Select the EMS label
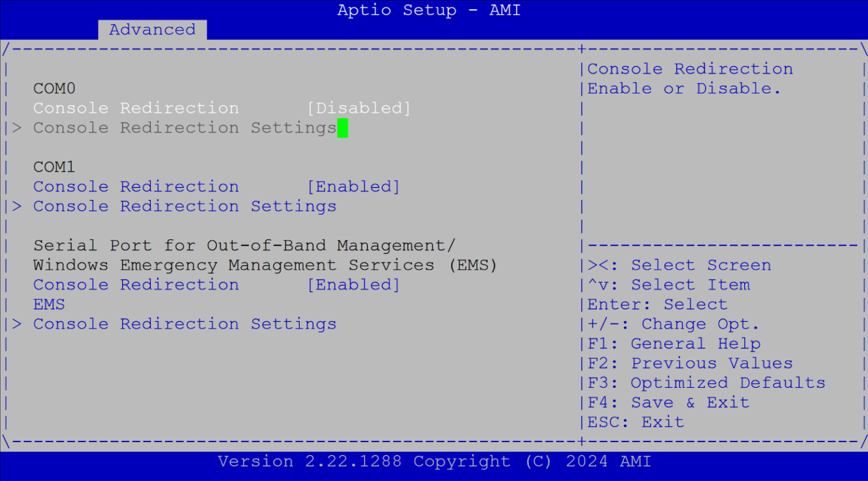 click(x=49, y=304)
